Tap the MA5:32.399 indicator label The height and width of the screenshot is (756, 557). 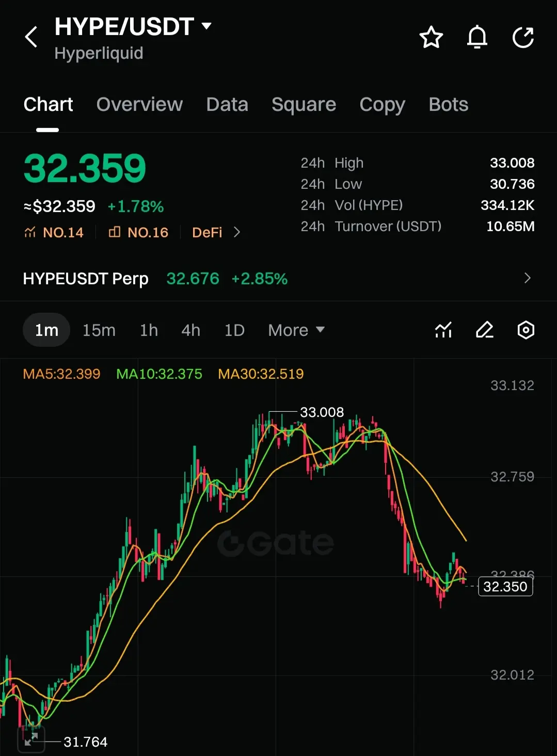point(61,374)
